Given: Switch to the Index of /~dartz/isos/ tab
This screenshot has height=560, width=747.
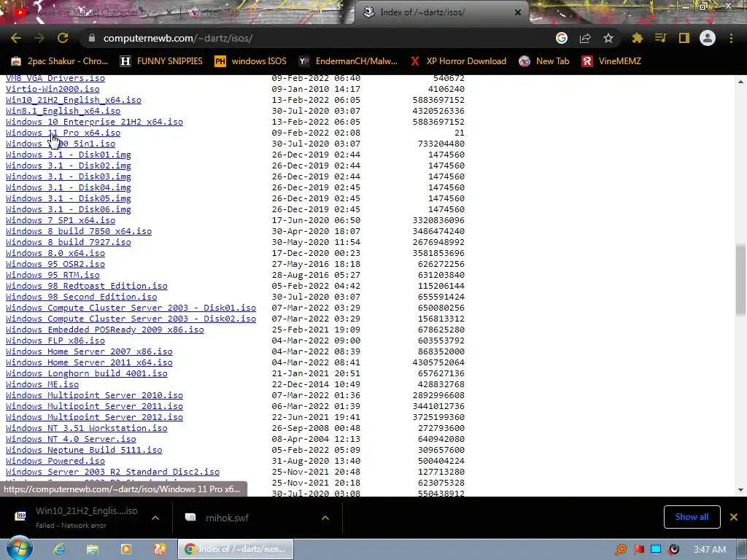Looking at the screenshot, I should 443,12.
